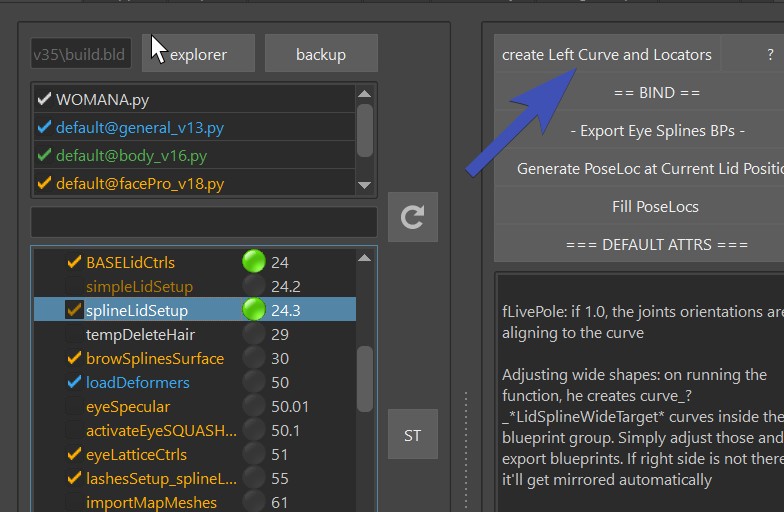Uncheck the BASELidCtrls function checkbox
The height and width of the screenshot is (512, 784).
tap(74, 262)
